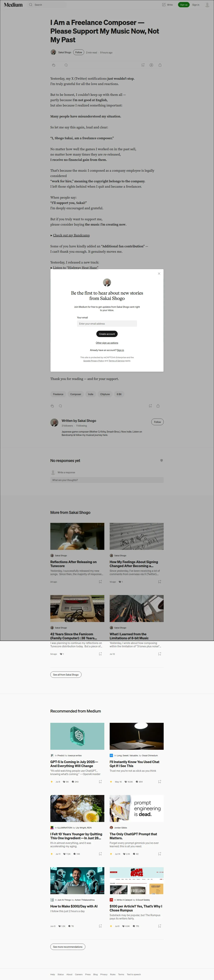The width and height of the screenshot is (214, 980).
Task: Click the Medium logo
Action: [x=13, y=5]
